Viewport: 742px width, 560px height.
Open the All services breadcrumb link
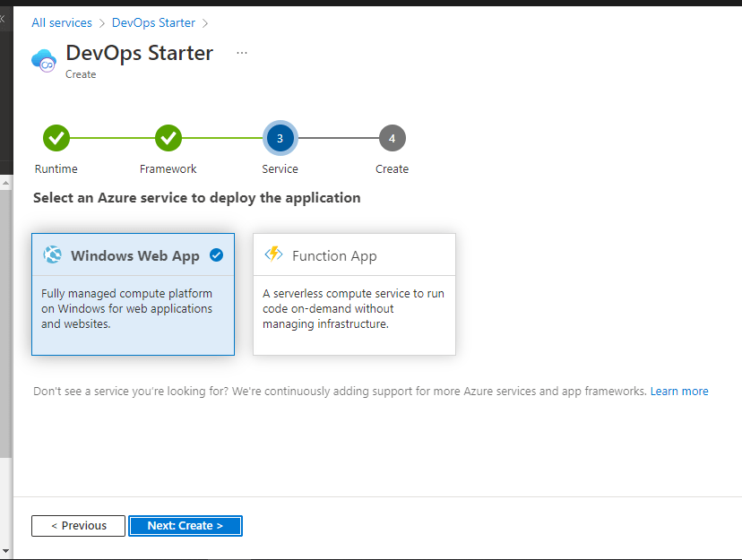coord(62,23)
